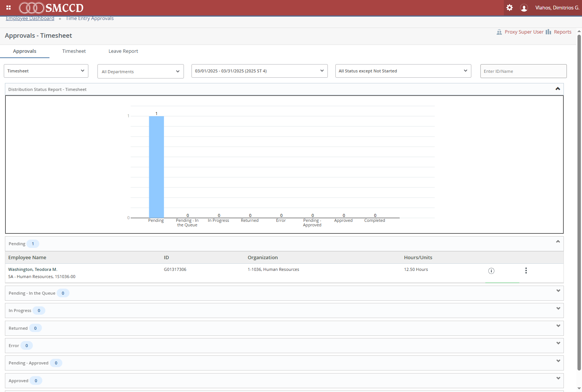Viewport: 582px width, 392px height.
Task: Open the All Status except Not Started dropdown
Action: coord(403,71)
